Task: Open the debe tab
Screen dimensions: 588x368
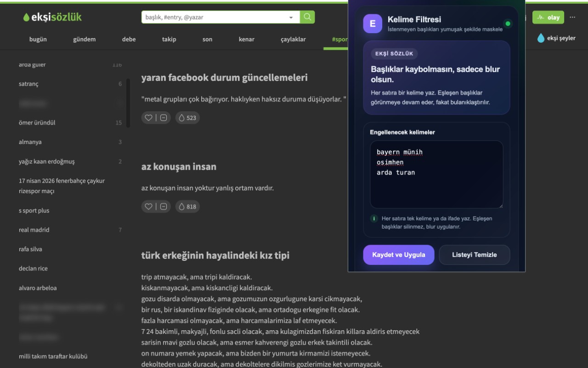Action: point(129,39)
